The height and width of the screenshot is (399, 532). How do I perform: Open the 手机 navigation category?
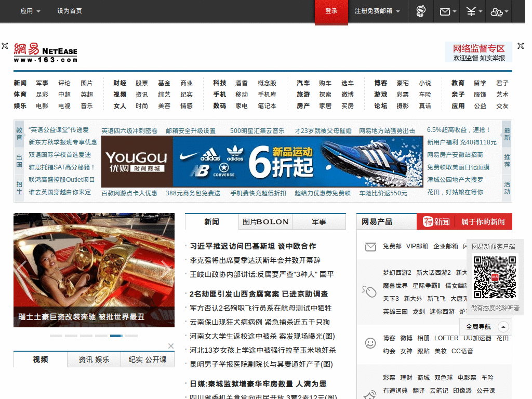tap(220, 95)
